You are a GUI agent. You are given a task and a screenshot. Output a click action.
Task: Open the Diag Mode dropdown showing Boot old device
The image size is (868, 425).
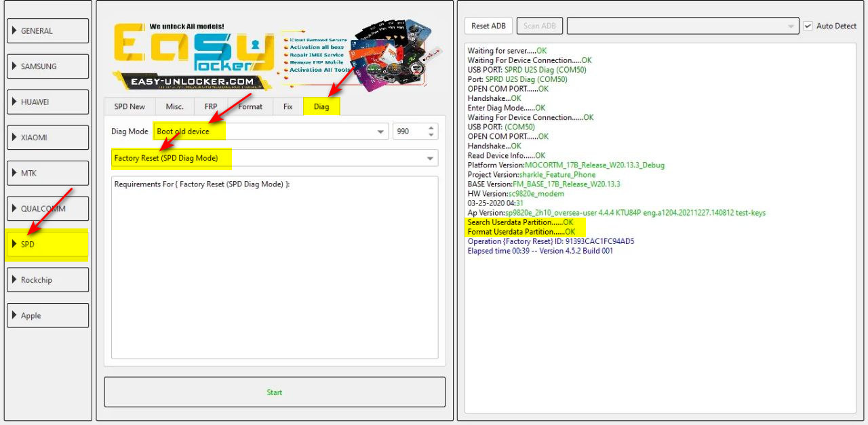click(271, 131)
